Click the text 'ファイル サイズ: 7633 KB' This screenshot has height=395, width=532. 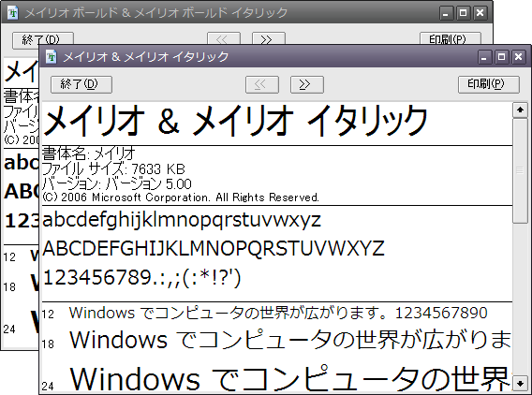pyautogui.click(x=113, y=168)
